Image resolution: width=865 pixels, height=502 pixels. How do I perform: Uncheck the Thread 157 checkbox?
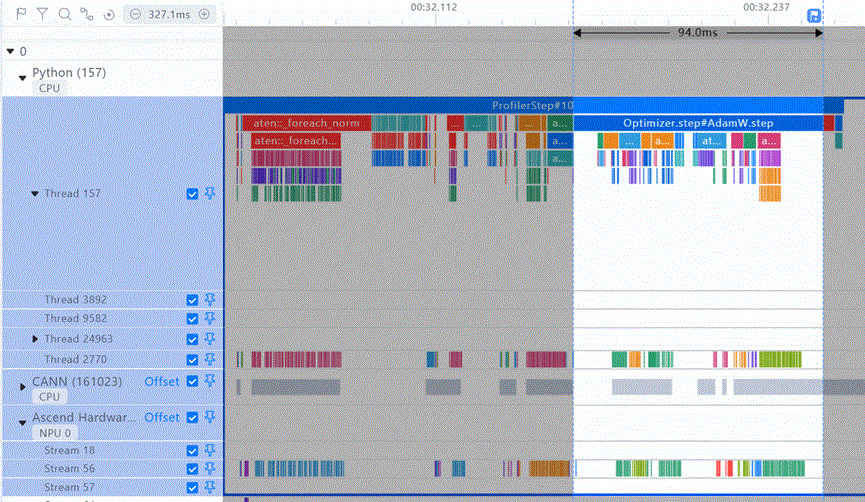point(192,194)
